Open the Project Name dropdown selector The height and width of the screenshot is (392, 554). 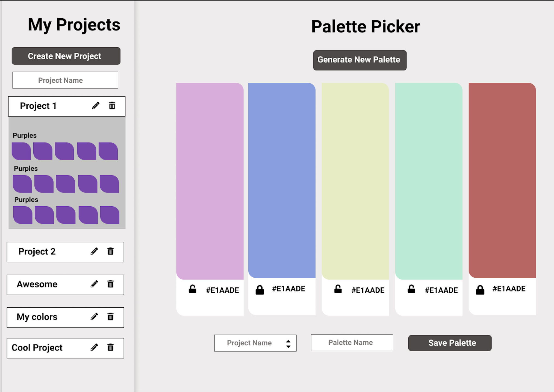255,343
